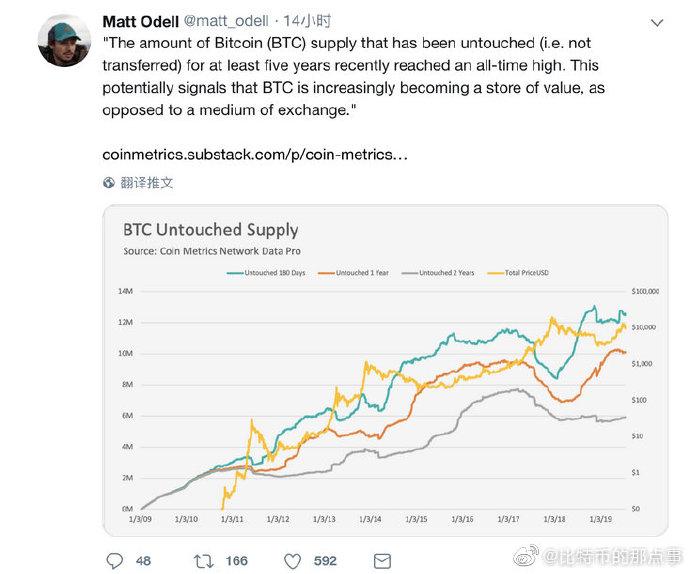Open the coinmetrics.substack.com link

pos(254,155)
